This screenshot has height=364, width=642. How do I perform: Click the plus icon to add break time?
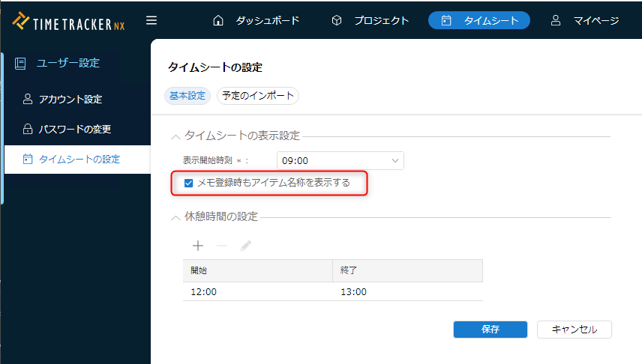click(198, 246)
